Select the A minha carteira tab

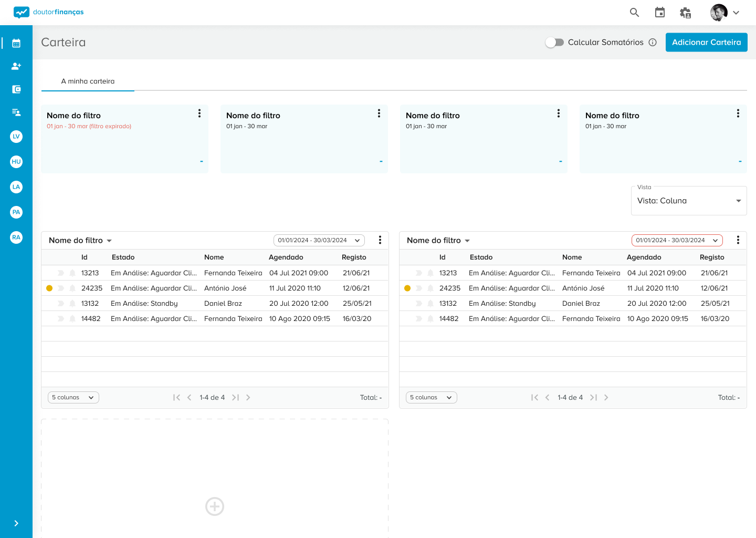[88, 81]
